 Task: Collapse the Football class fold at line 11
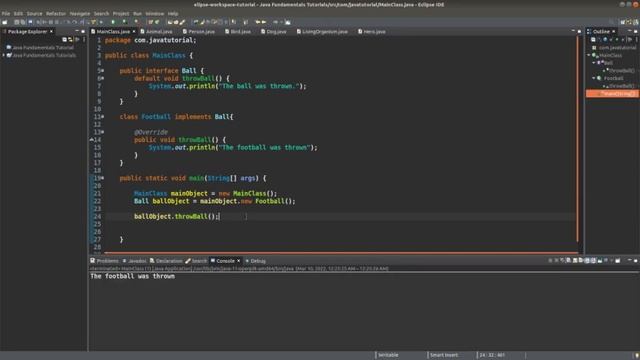click(103, 117)
